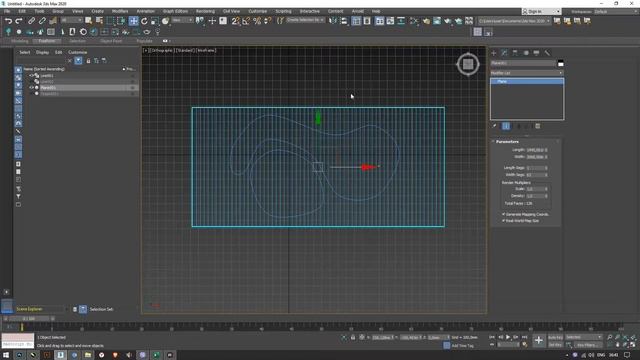Toggle the Selection Lock icon in status bar
The image size is (640, 360).
[353, 338]
